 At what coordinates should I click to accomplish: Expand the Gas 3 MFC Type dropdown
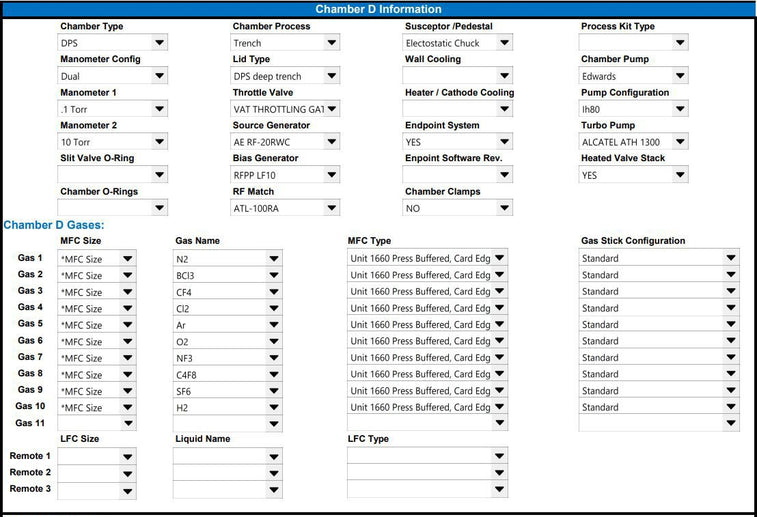427,291
